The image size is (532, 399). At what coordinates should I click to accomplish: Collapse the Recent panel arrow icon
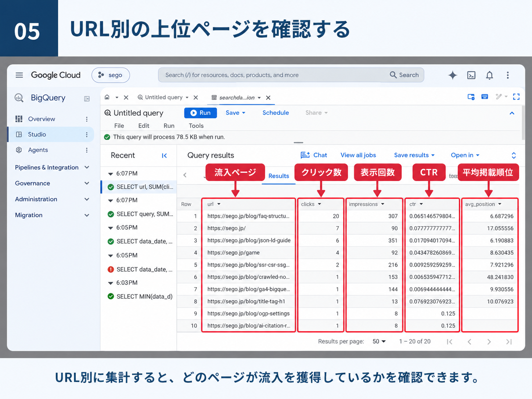click(x=164, y=156)
